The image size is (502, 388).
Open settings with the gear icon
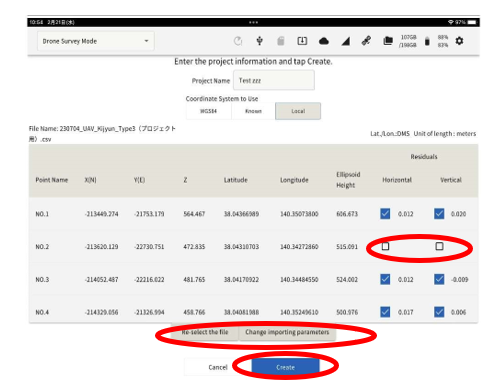[x=459, y=41]
